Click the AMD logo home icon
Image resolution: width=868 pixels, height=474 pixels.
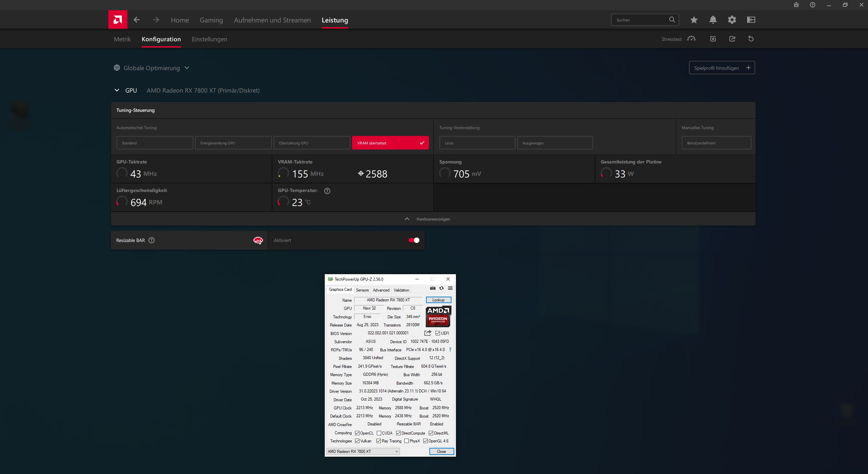click(118, 20)
